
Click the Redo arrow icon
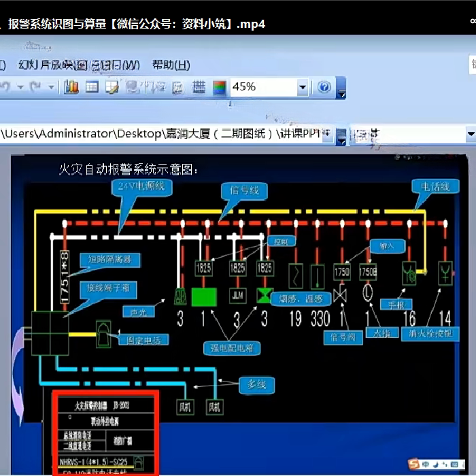pos(36,87)
